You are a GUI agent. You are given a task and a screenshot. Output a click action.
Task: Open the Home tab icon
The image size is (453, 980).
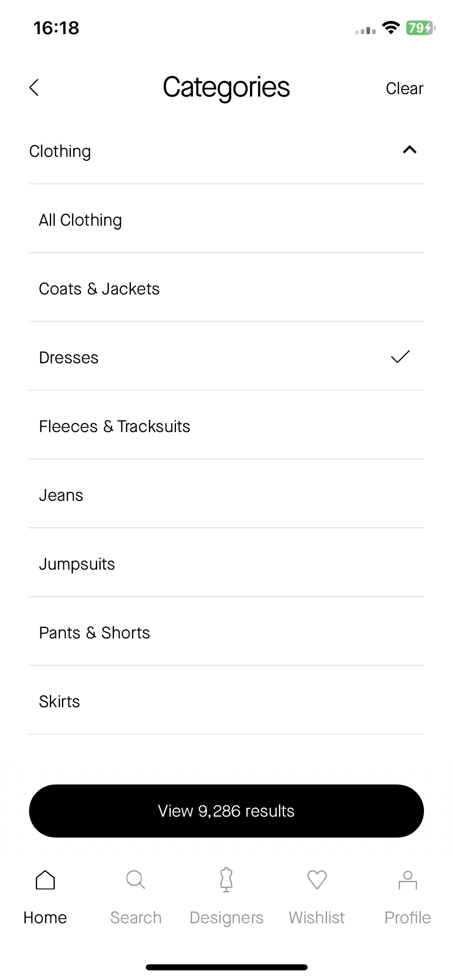[45, 879]
